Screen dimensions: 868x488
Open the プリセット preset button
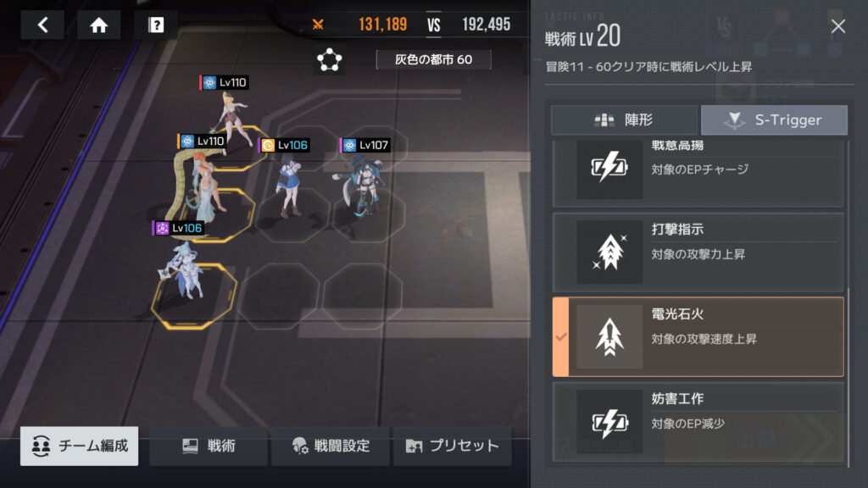[453, 446]
